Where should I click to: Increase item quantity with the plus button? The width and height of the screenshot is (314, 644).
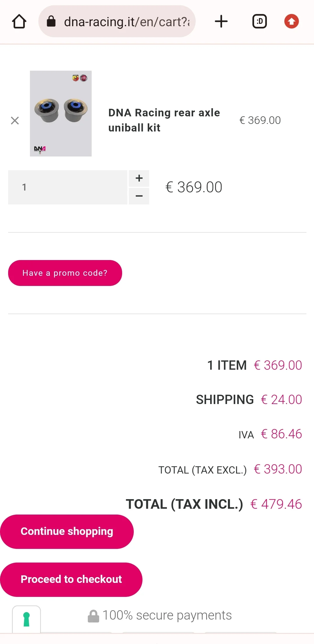[139, 178]
